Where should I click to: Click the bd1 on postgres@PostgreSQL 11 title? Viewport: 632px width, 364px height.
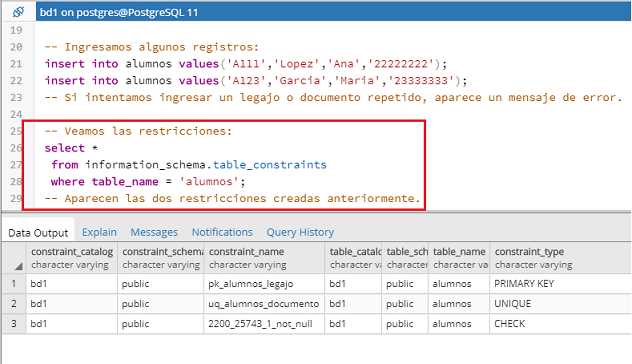tap(119, 12)
